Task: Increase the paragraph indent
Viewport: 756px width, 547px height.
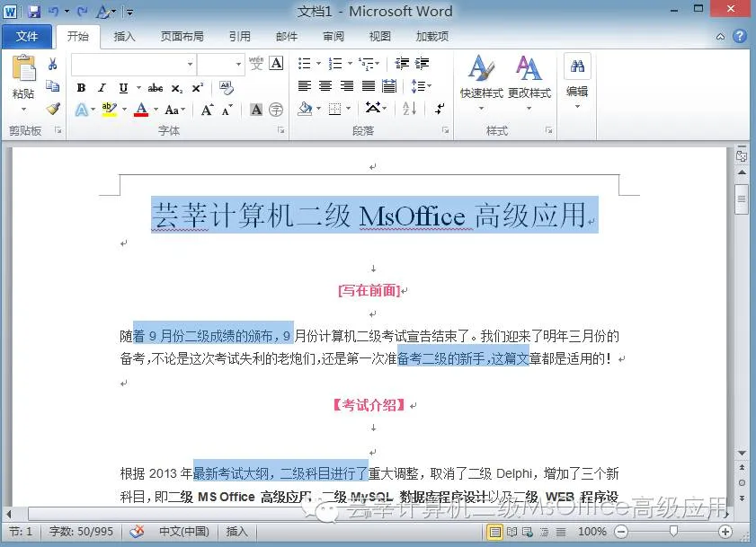Action: click(x=422, y=63)
